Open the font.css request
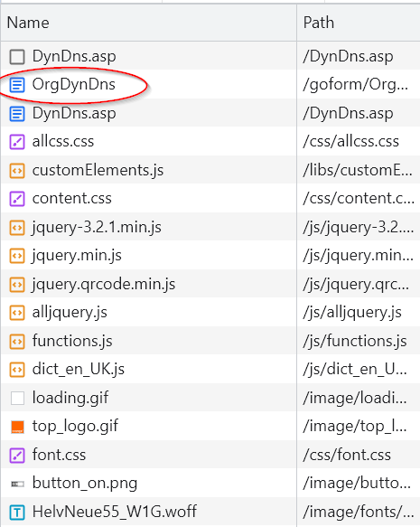Image resolution: width=420 pixels, height=527 pixels. [x=59, y=455]
